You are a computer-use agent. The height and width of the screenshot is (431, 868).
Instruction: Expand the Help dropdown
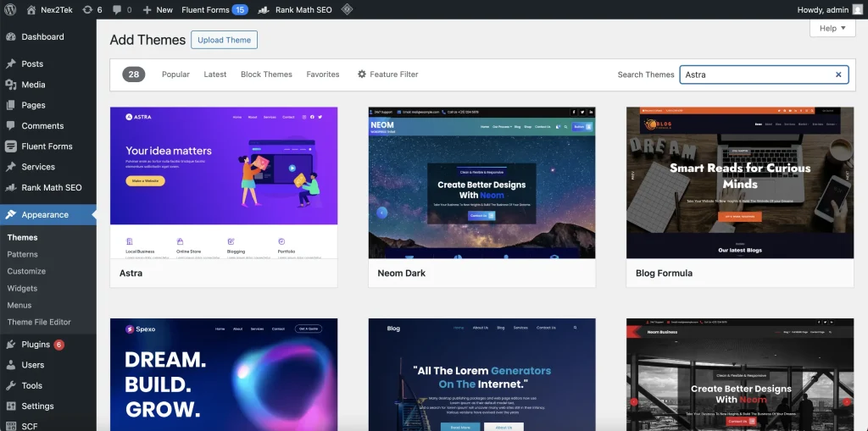tap(832, 28)
